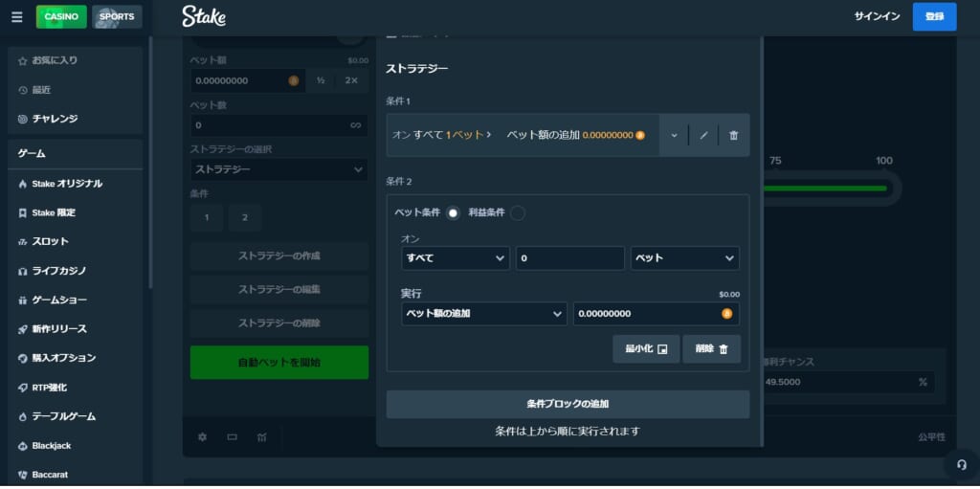The image size is (980, 489).
Task: Click the ストラテジーの作成 button
Action: (279, 256)
